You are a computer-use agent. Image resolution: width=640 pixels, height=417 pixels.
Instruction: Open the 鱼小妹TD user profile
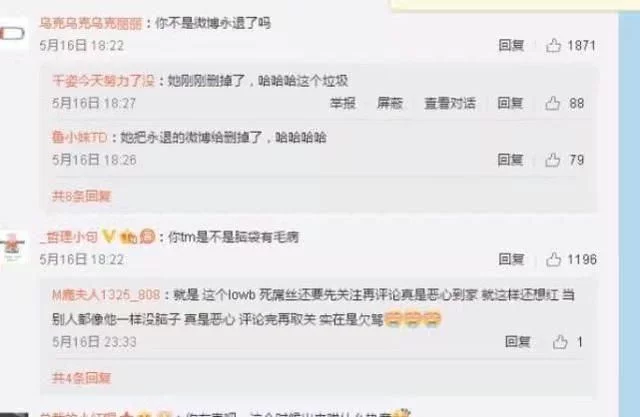[x=80, y=137]
